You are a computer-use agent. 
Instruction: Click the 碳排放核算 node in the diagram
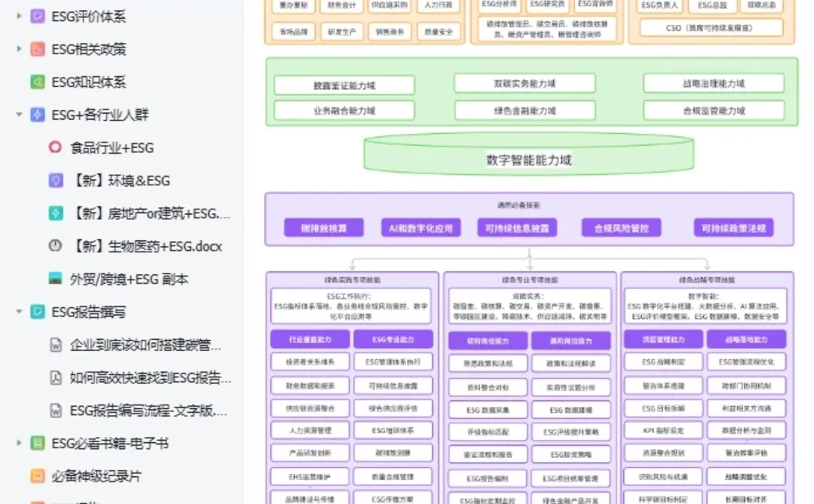pyautogui.click(x=326, y=228)
